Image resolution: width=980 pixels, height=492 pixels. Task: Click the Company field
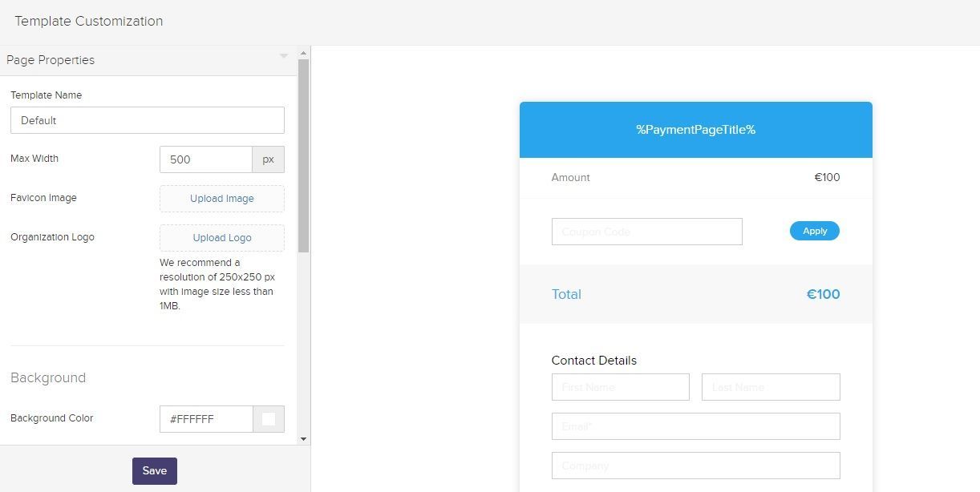(x=695, y=466)
